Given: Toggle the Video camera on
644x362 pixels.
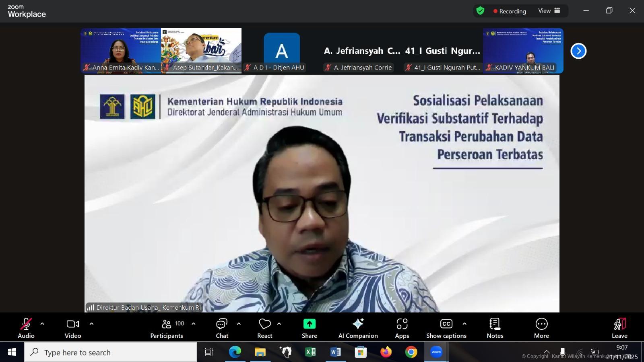Looking at the screenshot, I should (73, 328).
